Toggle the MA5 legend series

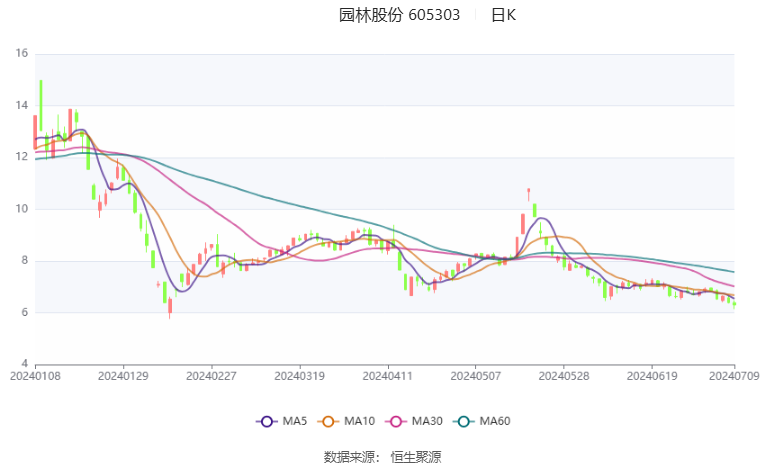coord(282,421)
